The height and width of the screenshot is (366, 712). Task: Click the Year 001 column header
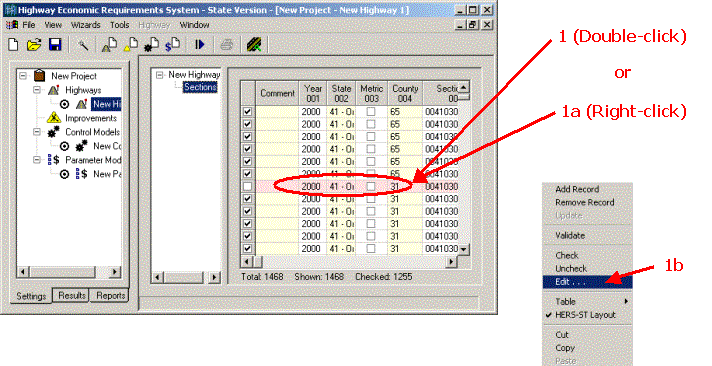point(312,94)
